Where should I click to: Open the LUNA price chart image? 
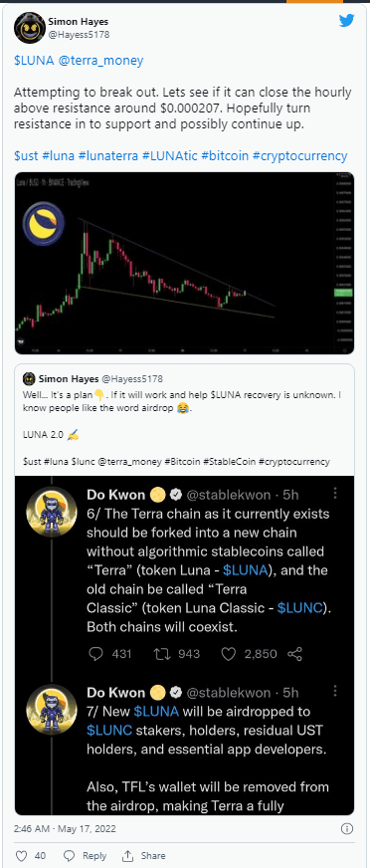pos(184,263)
